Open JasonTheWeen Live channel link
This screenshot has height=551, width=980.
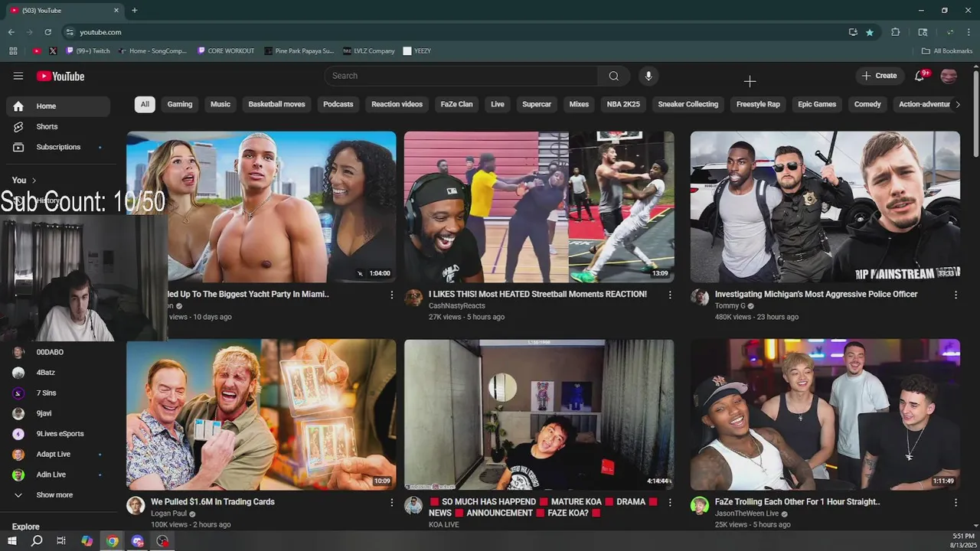point(747,514)
